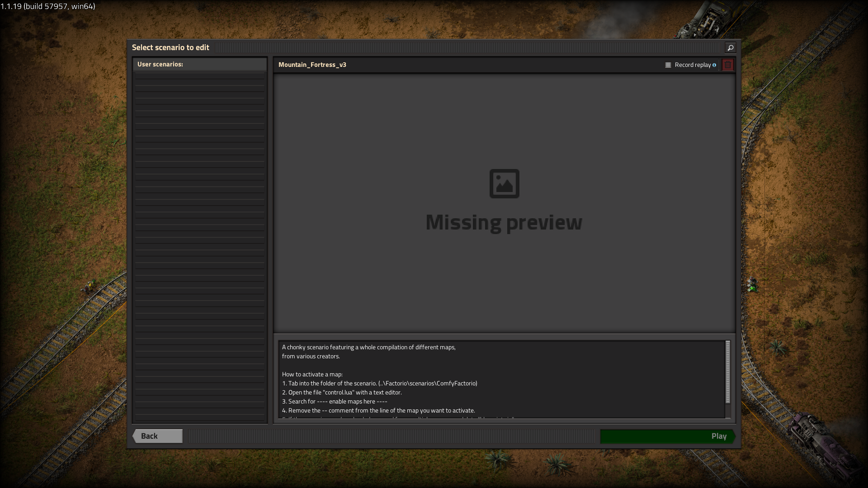Viewport: 868px width, 488px height.
Task: Click the 'from various creators.' line
Action: tap(311, 356)
